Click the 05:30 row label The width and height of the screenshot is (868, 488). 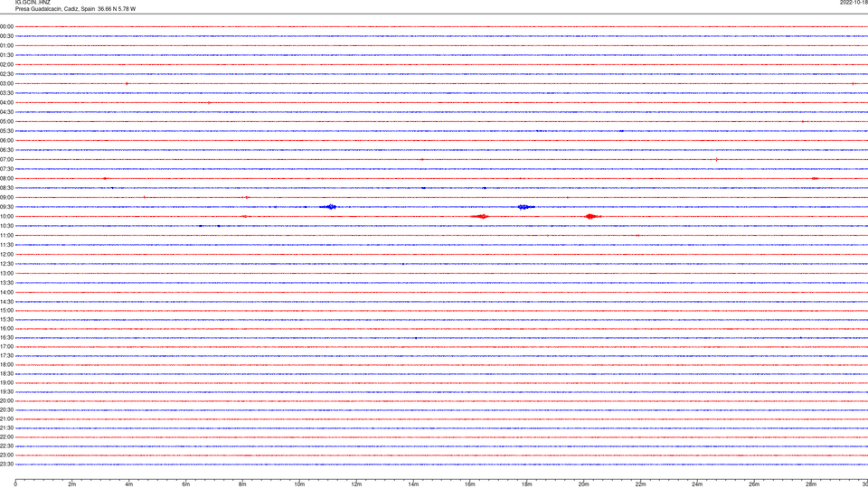tap(6, 131)
